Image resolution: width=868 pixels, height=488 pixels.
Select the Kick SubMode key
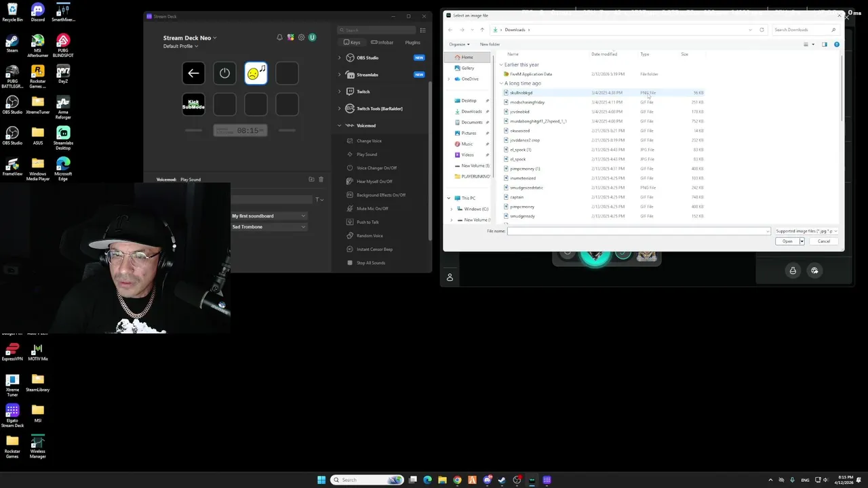tap(193, 104)
